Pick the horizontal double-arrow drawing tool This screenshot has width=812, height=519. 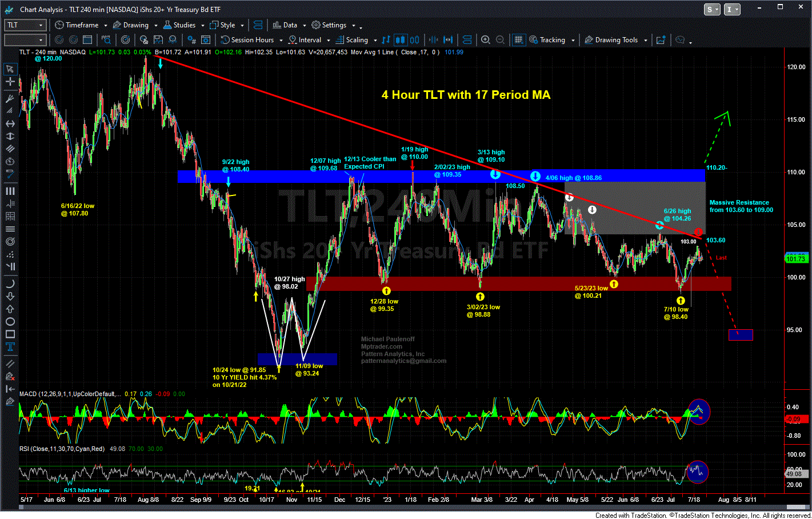(x=10, y=123)
